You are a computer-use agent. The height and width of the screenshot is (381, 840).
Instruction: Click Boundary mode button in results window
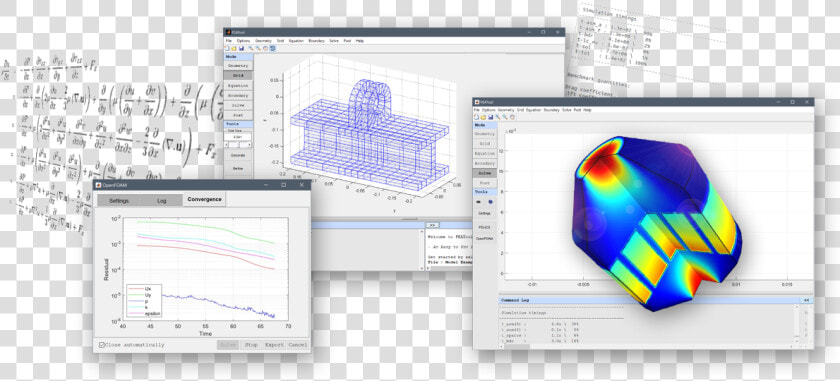(x=485, y=163)
